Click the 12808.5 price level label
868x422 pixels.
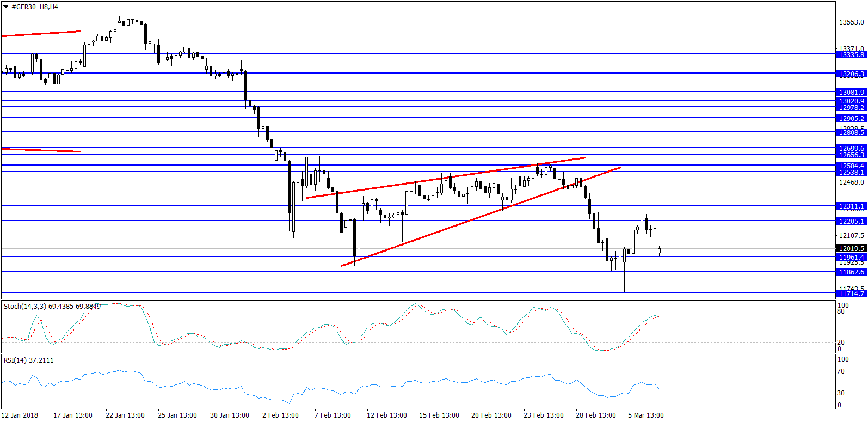pos(851,132)
